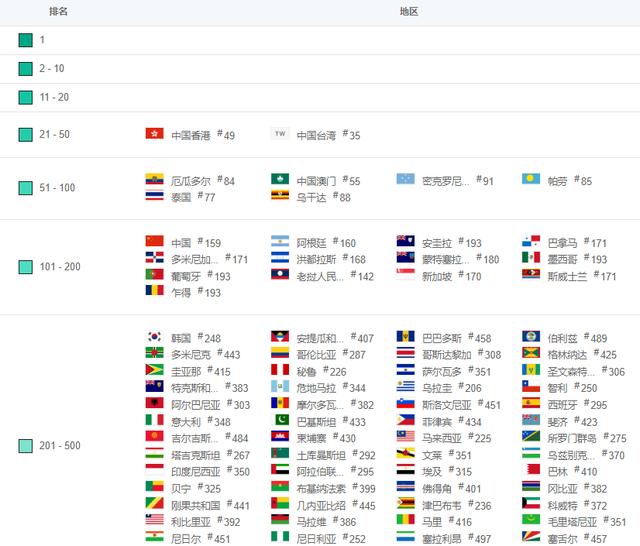
Task: Click the 印度尼西亚 #350 text
Action: click(x=211, y=472)
